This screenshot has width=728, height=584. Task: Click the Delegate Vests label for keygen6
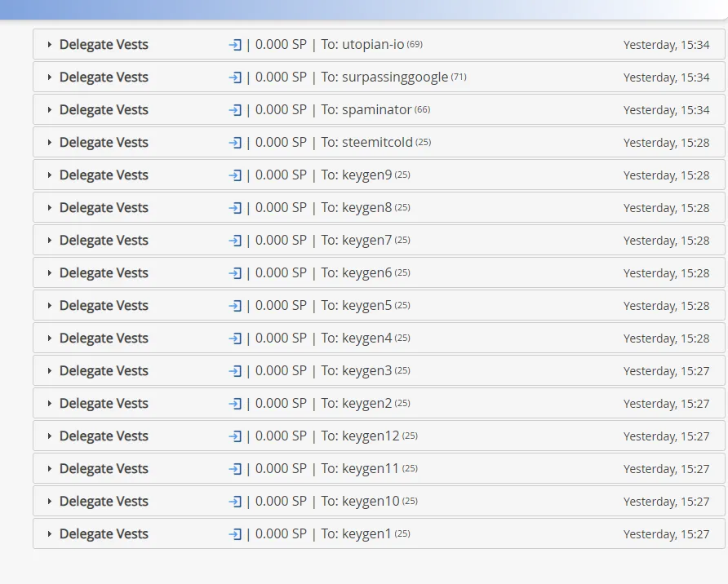[104, 272]
